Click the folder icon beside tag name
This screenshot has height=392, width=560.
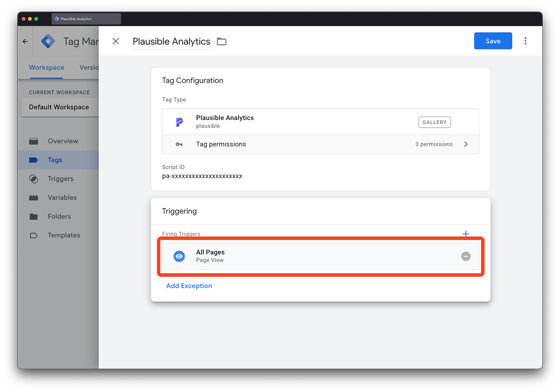222,42
